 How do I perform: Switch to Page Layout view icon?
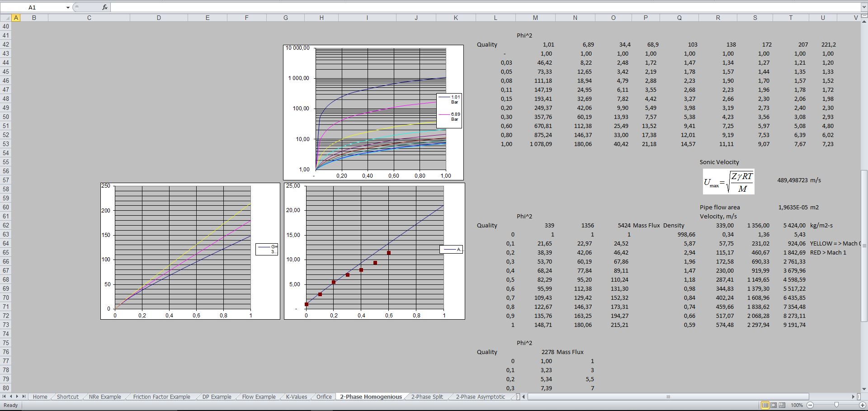coord(774,405)
